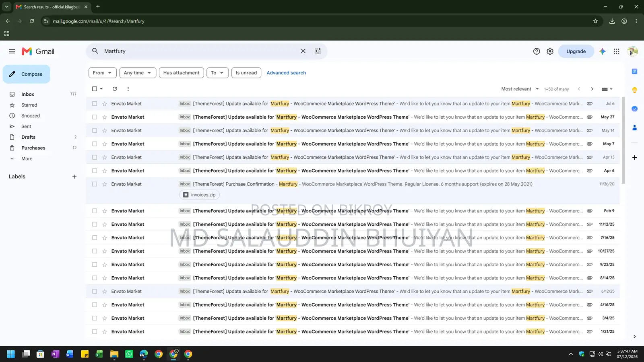Open the Snoozed folder
This screenshot has height=362, width=644.
click(x=31, y=116)
